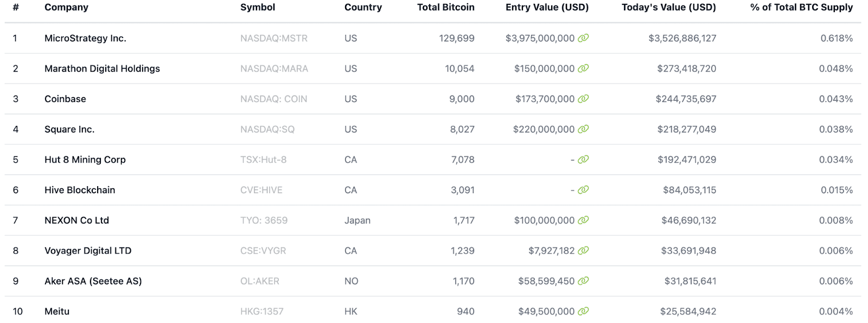Open Voyager Digital LTD's source link icon
The image size is (868, 323).
click(x=583, y=251)
